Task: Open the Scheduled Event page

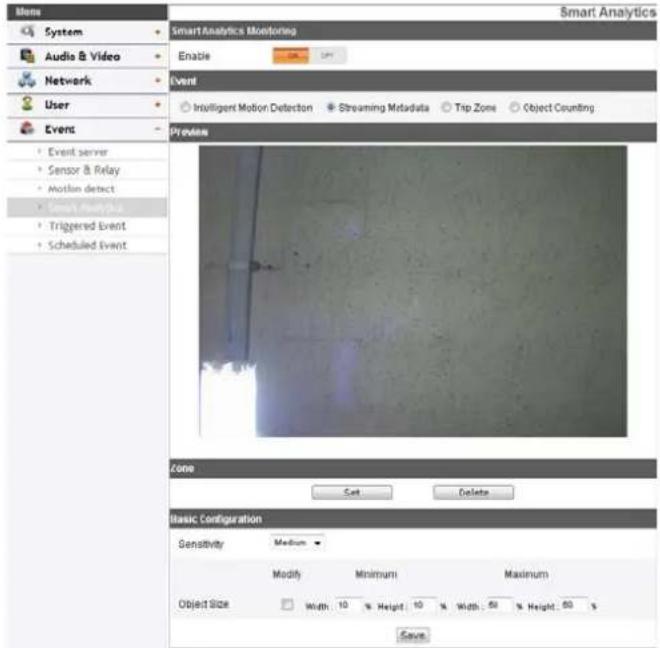Action: (87, 245)
